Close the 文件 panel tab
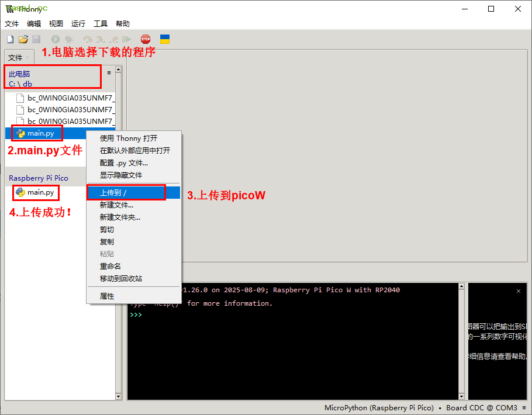This screenshot has height=415, width=532. click(27, 57)
